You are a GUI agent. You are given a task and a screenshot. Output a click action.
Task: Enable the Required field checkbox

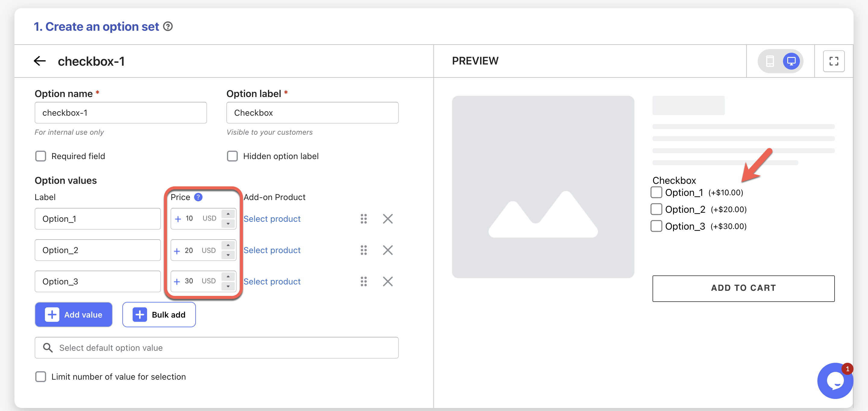41,156
